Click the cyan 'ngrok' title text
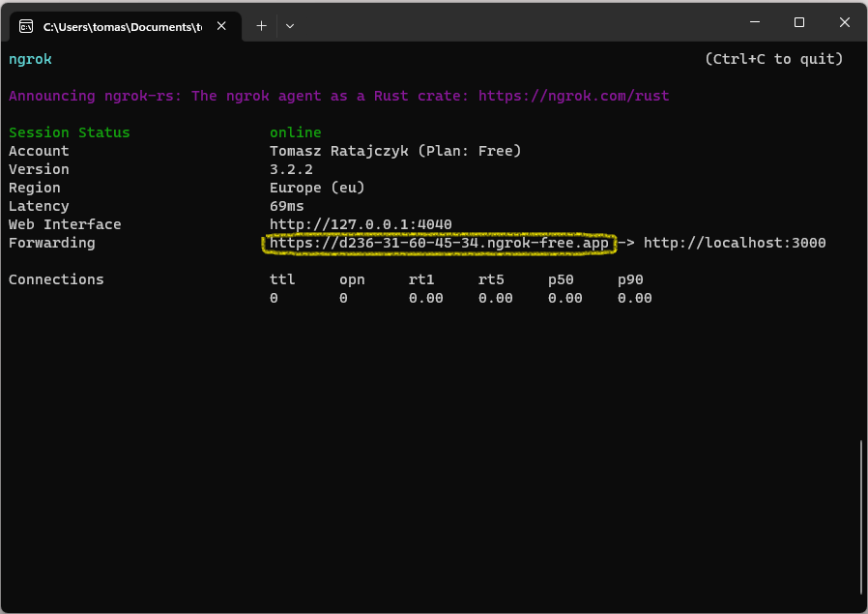This screenshot has width=868, height=614. (30, 59)
